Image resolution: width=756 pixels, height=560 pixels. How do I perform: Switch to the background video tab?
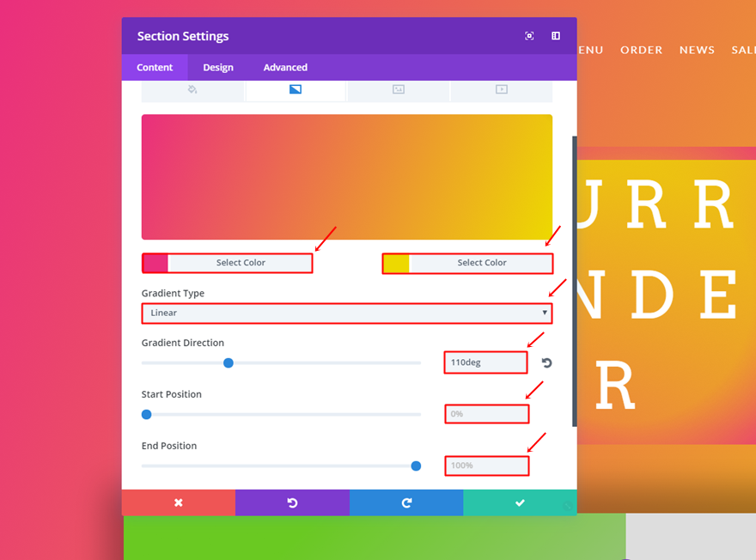pyautogui.click(x=502, y=90)
